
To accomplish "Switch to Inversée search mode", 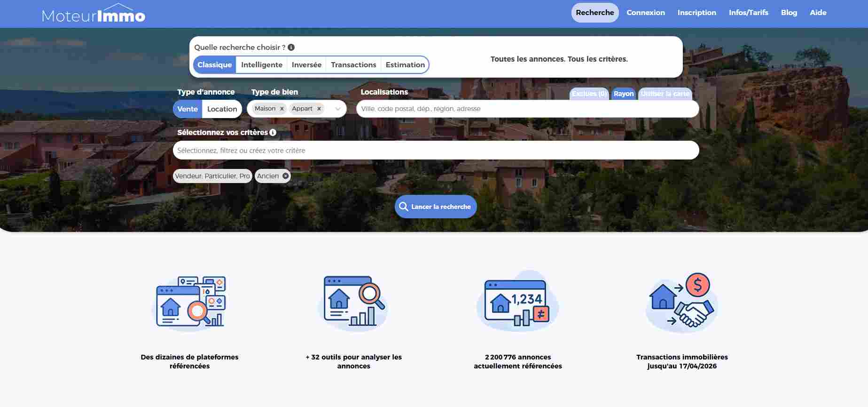I will [306, 65].
